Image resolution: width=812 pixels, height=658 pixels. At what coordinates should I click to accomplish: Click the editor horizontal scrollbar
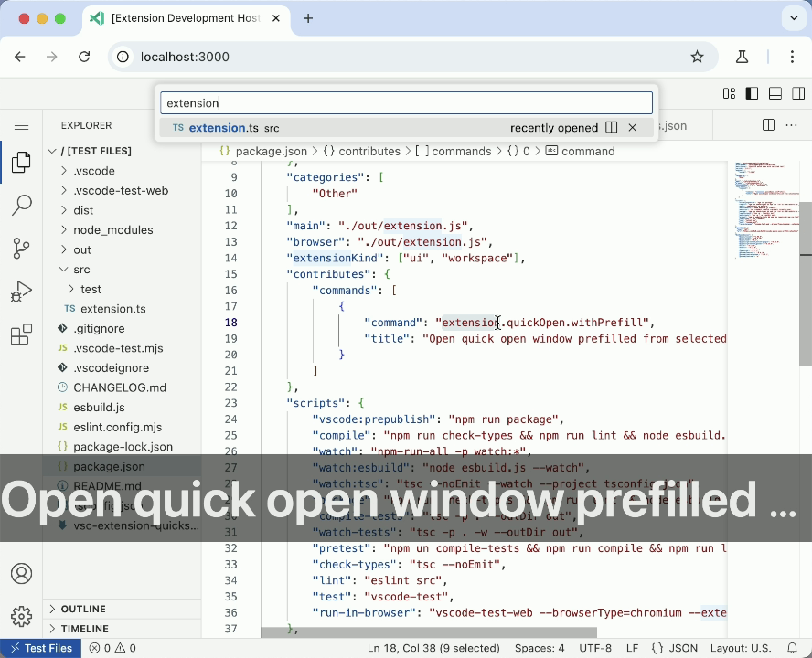coord(429,632)
